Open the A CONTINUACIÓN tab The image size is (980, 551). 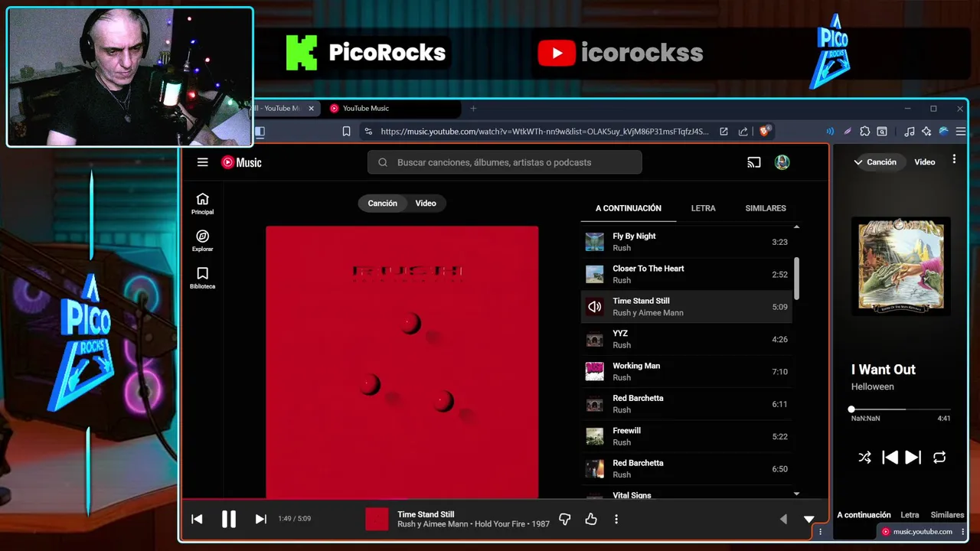629,208
